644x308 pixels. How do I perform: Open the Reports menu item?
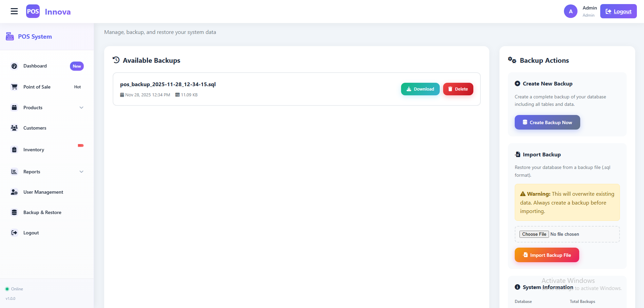tap(32, 172)
